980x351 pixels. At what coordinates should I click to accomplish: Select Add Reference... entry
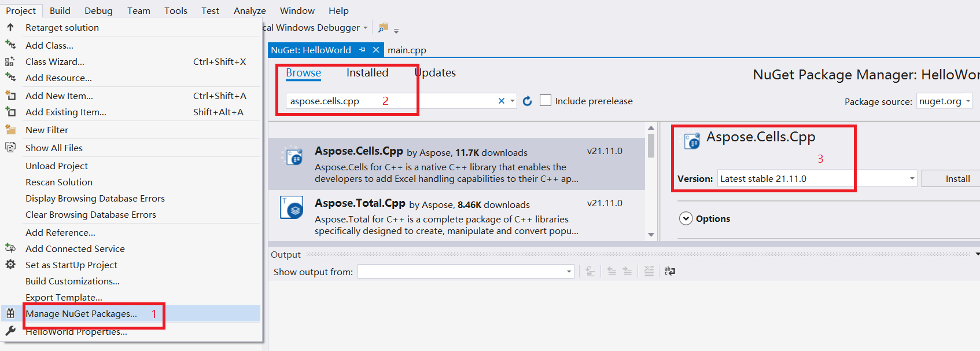tap(131, 232)
